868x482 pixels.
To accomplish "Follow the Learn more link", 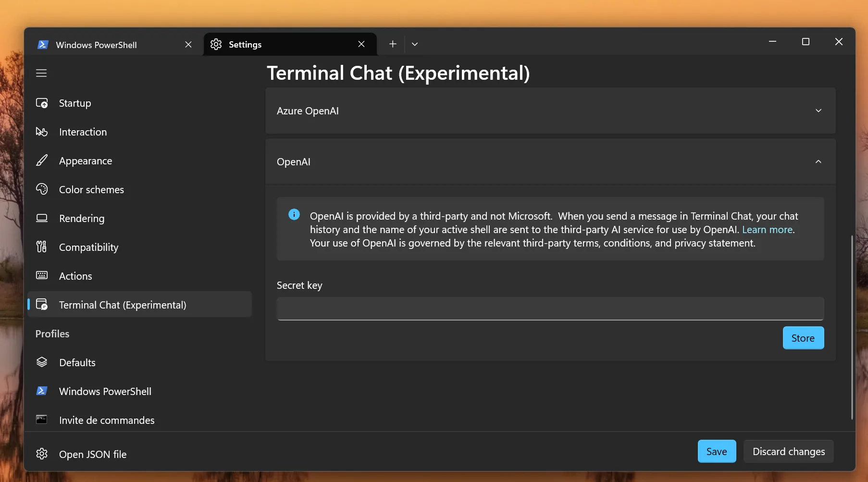I will [x=767, y=230].
